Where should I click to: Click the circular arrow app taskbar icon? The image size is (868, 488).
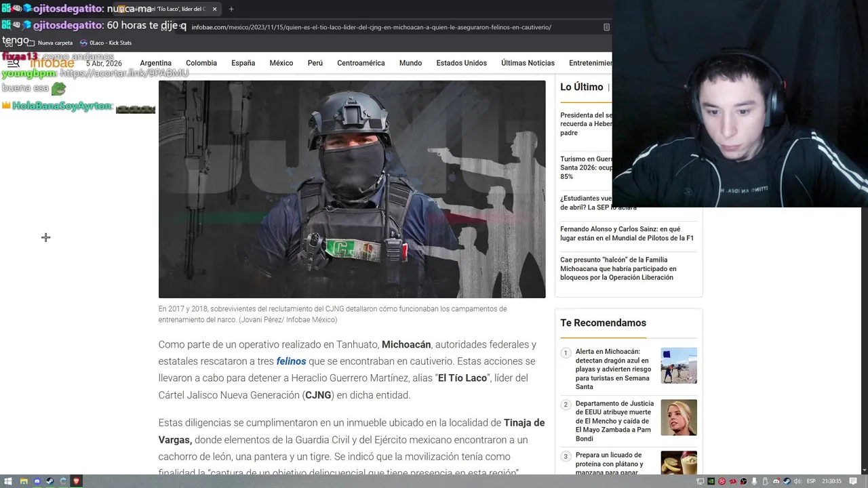point(63,481)
